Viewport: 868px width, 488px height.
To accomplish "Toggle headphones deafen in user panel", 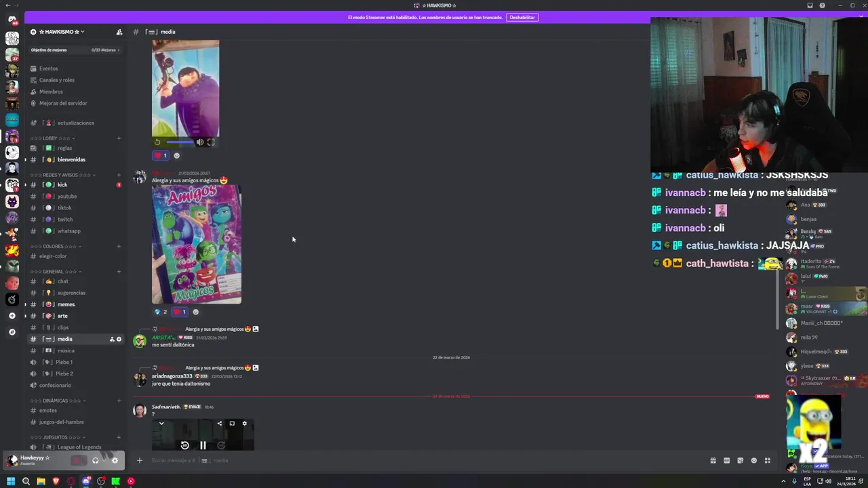I will [95, 460].
